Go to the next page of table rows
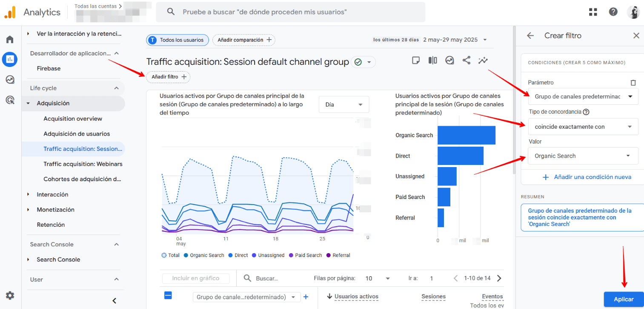This screenshot has width=644, height=309. (499, 278)
